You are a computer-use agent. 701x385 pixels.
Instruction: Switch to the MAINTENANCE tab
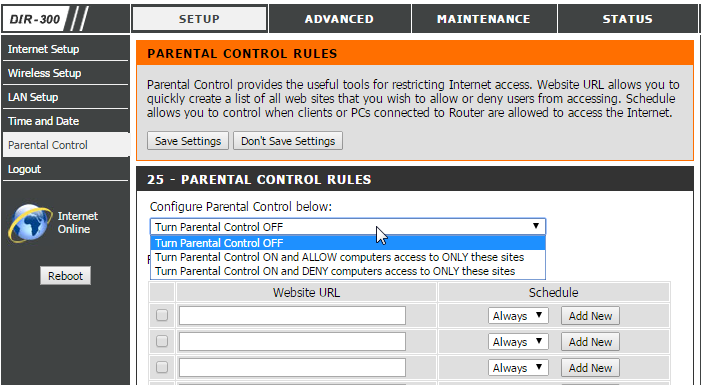click(x=484, y=19)
